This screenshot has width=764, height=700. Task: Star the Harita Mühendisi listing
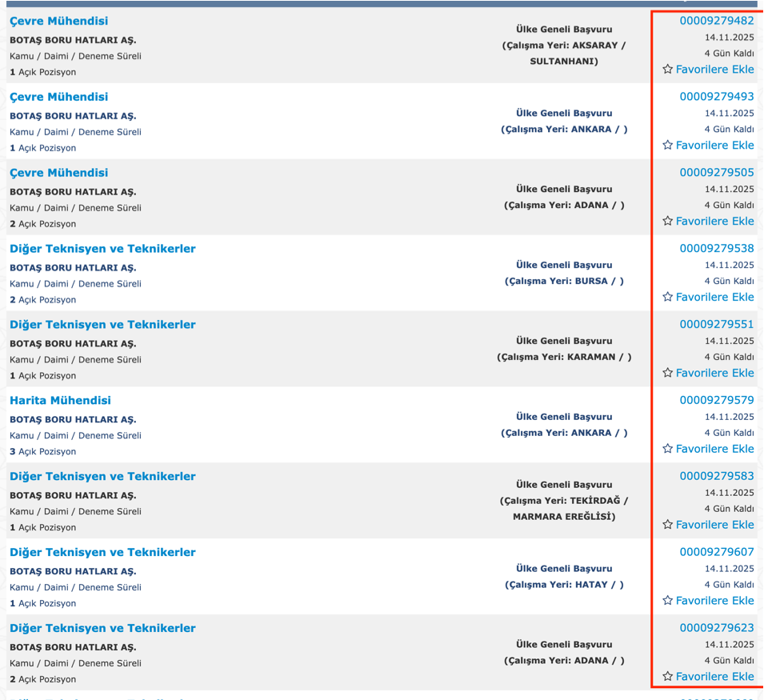(x=667, y=449)
